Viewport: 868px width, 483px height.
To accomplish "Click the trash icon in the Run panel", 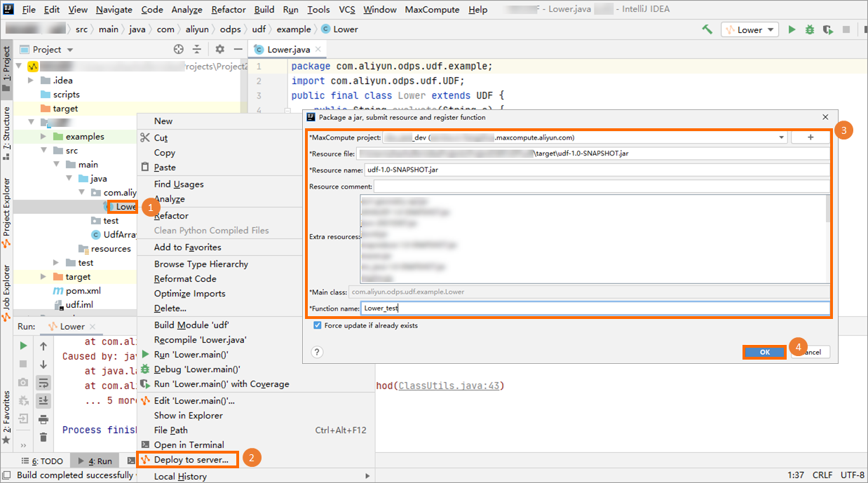I will 43,437.
